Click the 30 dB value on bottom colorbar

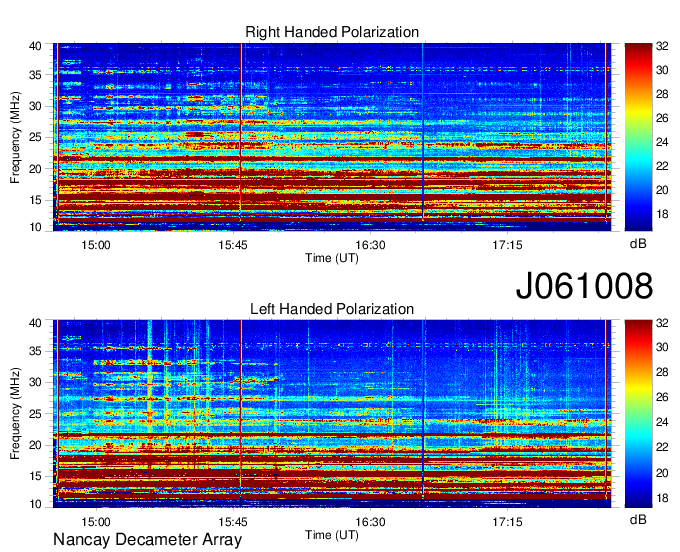[662, 347]
